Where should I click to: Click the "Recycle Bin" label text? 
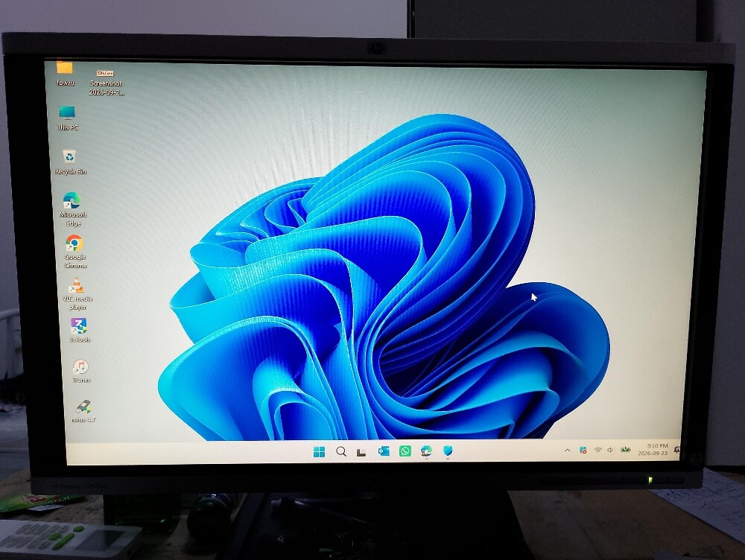point(71,171)
